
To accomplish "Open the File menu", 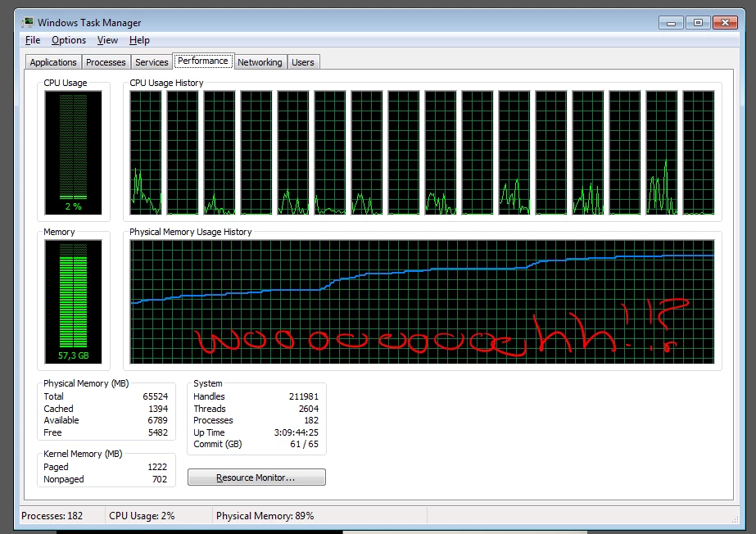I will 33,40.
